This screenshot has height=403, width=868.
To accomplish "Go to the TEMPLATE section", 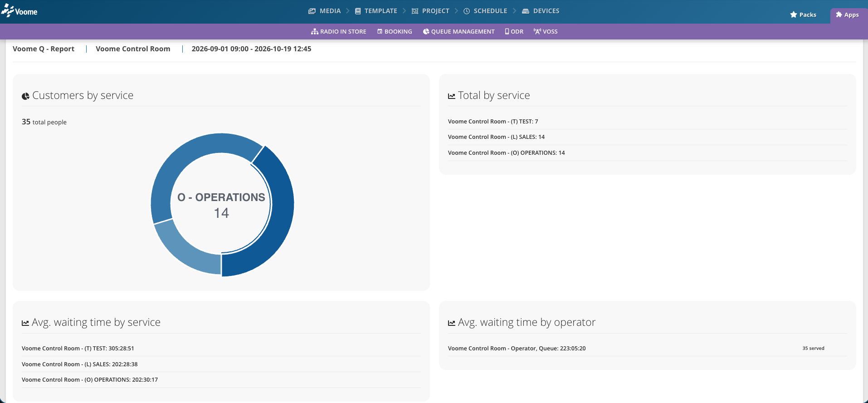I will (376, 11).
